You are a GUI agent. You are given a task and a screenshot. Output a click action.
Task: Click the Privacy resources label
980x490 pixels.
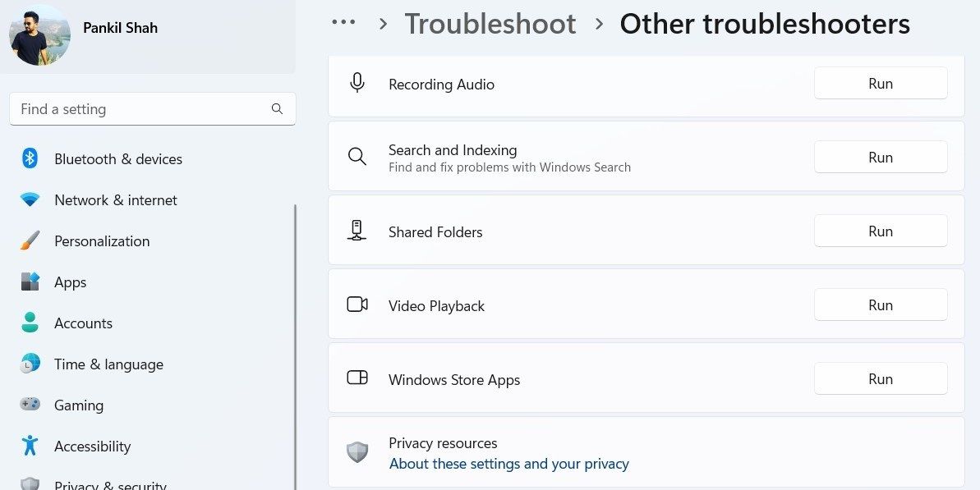(x=443, y=443)
